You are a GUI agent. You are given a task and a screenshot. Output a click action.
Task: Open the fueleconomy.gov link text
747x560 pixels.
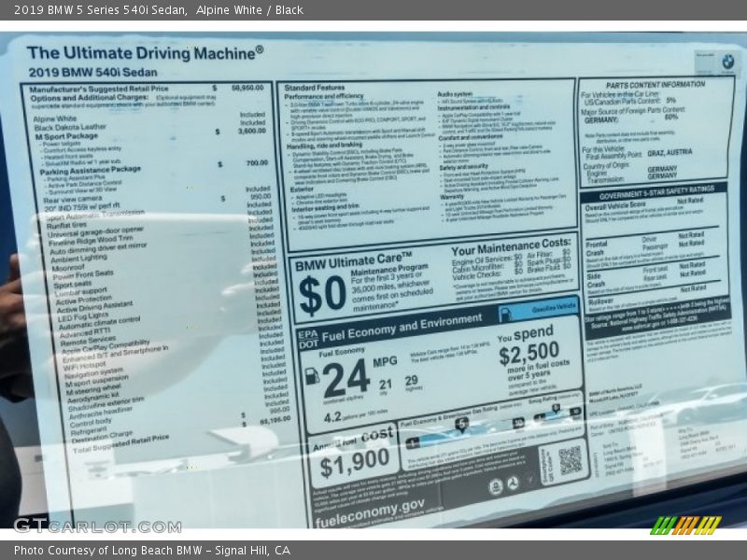370,508
